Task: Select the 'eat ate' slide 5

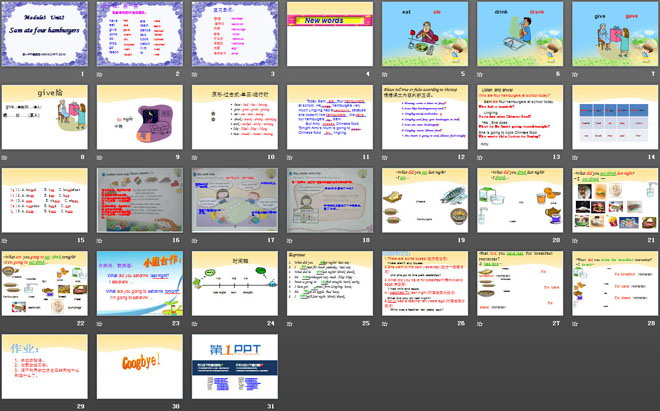Action: (x=425, y=34)
